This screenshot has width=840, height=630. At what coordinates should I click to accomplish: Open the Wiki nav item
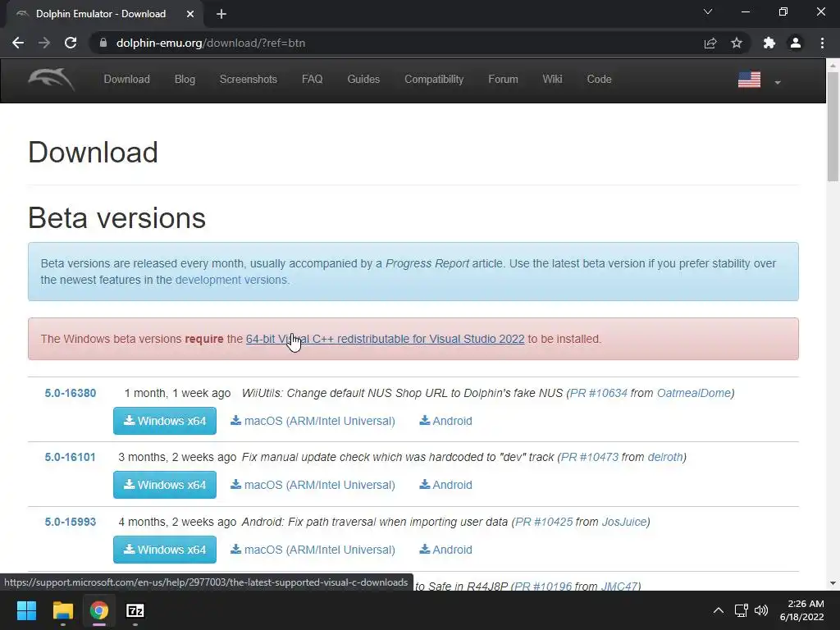coord(552,80)
